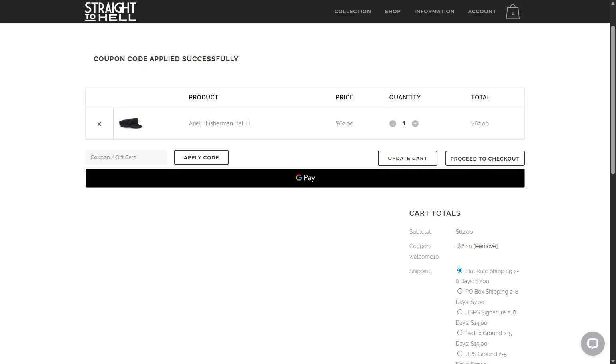This screenshot has width=616, height=364.
Task: Increase quantity with the plus button
Action: (x=415, y=123)
